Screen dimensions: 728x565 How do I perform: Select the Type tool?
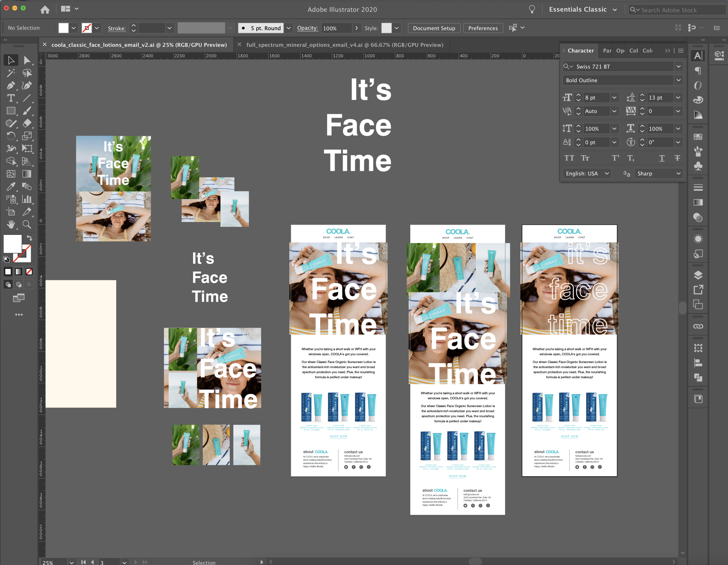(11, 98)
